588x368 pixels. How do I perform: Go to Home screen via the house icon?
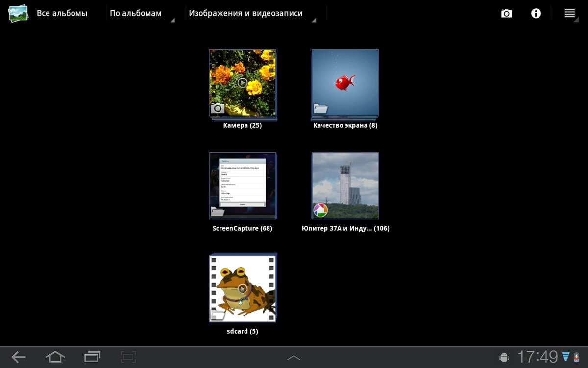pyautogui.click(x=55, y=357)
